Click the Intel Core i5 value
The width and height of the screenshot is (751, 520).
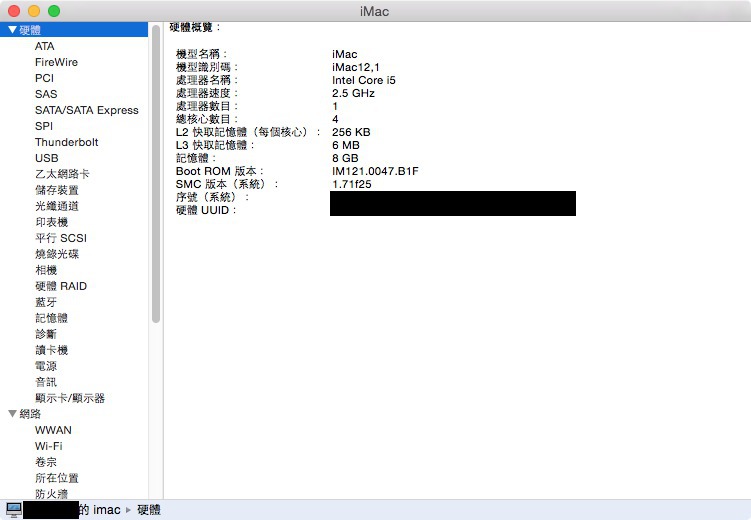364,80
